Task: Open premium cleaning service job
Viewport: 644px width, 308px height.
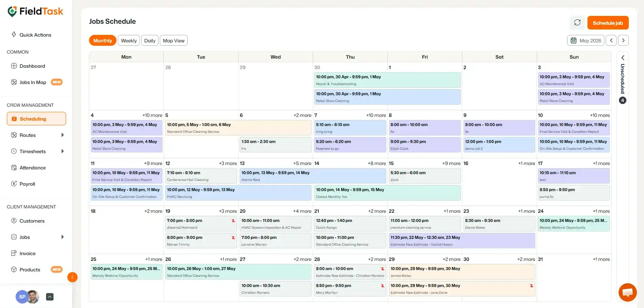Action: 425,224
